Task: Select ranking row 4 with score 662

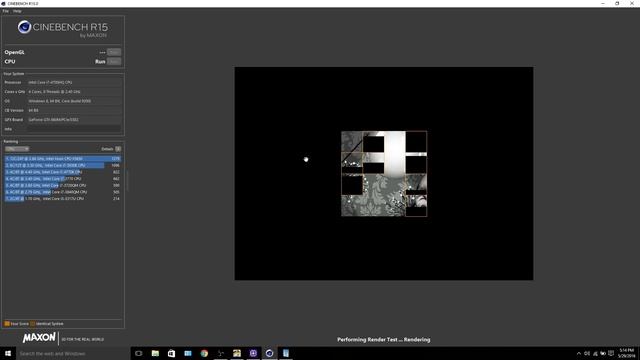Action: (x=63, y=179)
